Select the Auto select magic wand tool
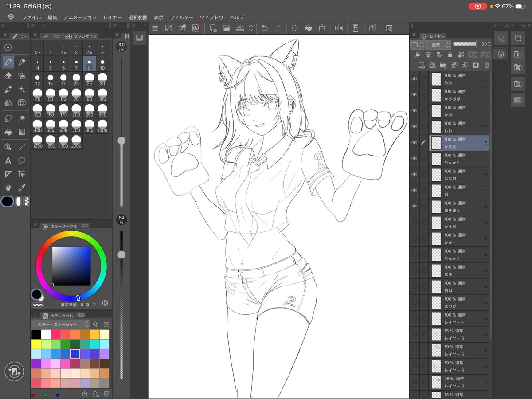 [x=22, y=118]
